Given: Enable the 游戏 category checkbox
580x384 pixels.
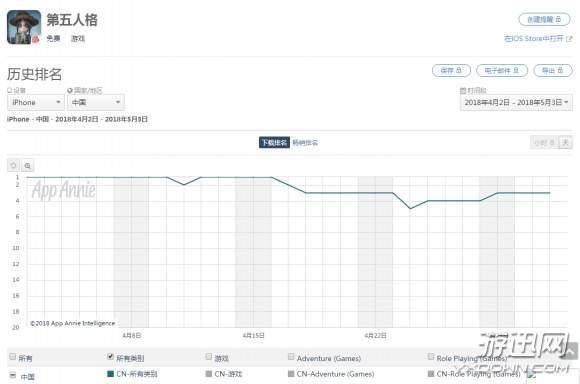Looking at the screenshot, I should point(209,357).
